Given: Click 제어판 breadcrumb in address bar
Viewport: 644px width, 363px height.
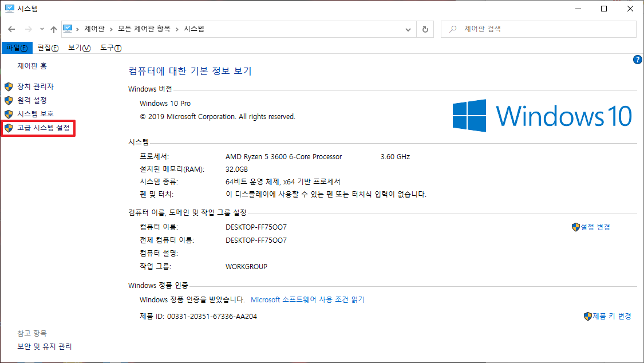Looking at the screenshot, I should pyautogui.click(x=94, y=29).
